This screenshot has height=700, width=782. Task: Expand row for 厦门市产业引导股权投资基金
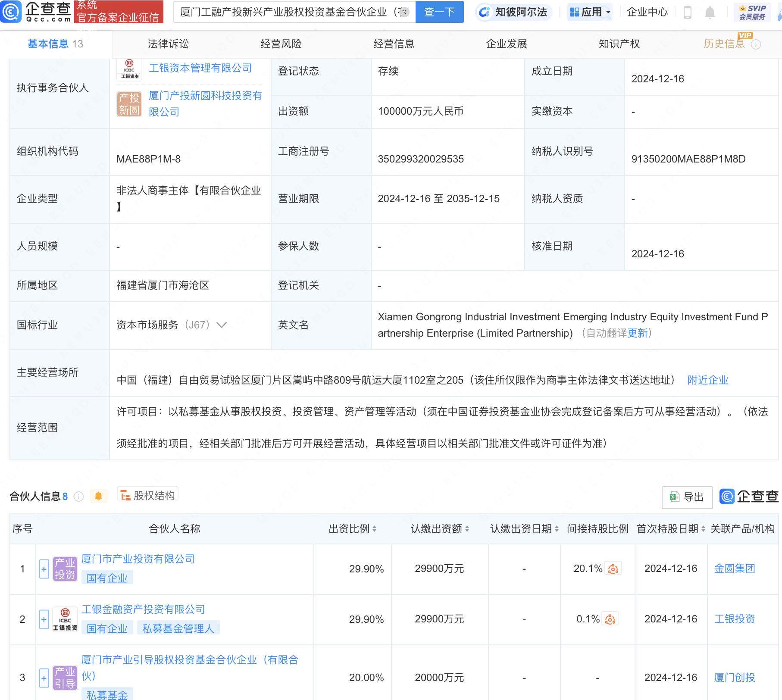(x=44, y=678)
